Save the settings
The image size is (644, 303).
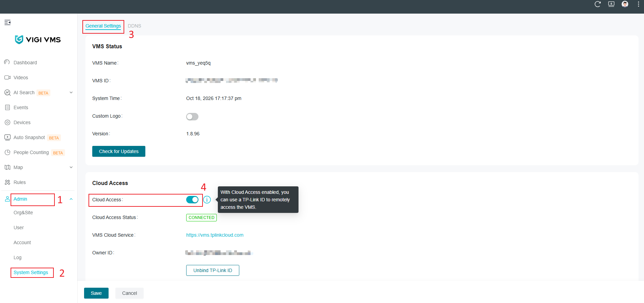pyautogui.click(x=96, y=293)
